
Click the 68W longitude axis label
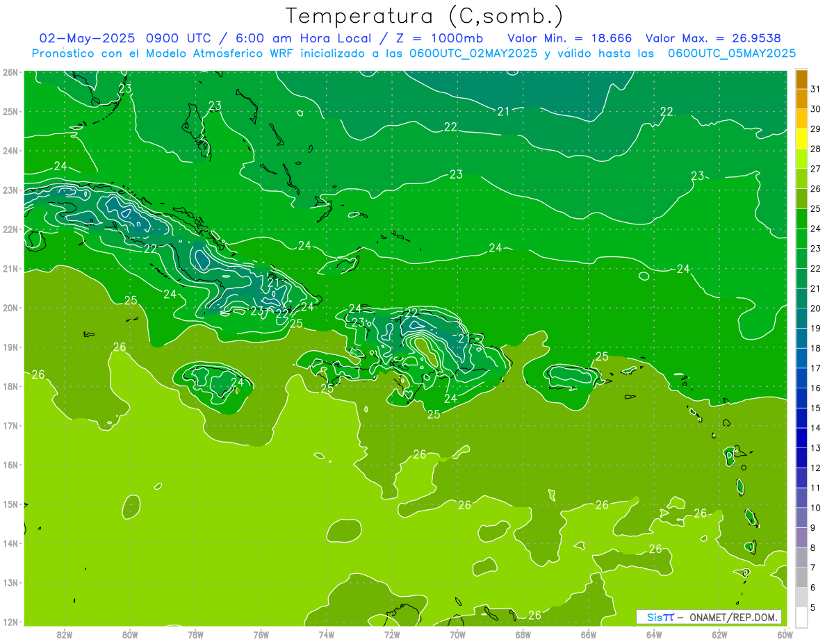523,635
